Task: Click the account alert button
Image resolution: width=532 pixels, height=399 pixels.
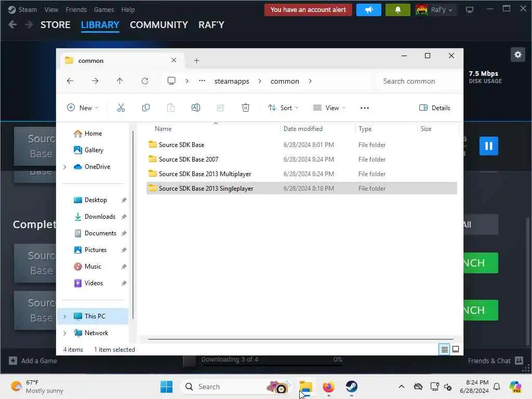Action: 308,10
